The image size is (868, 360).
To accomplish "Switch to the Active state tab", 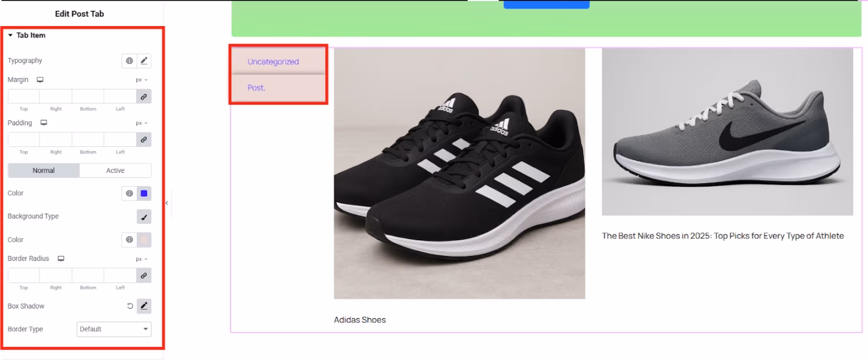I will click(115, 170).
